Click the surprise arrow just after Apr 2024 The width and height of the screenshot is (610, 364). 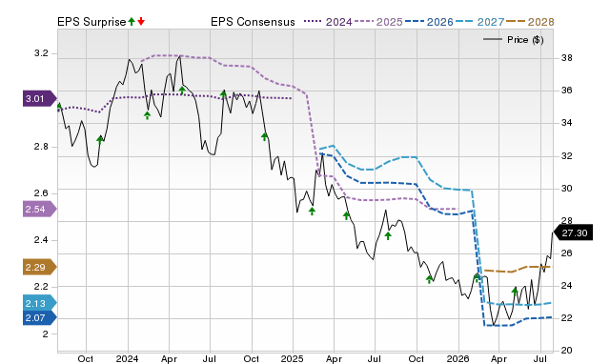pyautogui.click(x=182, y=91)
